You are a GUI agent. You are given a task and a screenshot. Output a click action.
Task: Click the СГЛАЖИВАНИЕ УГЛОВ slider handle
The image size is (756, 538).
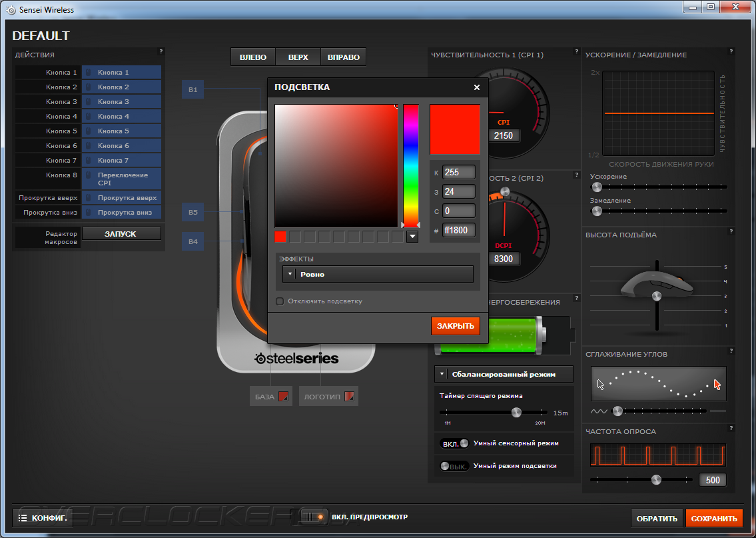point(617,411)
